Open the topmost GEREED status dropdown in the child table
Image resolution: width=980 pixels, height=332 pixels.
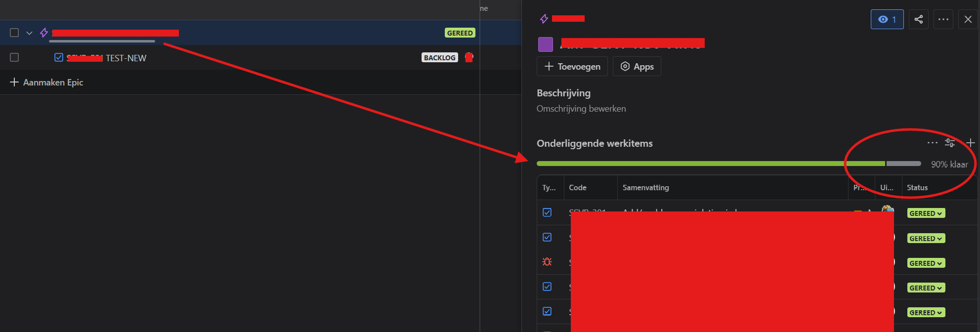(926, 213)
